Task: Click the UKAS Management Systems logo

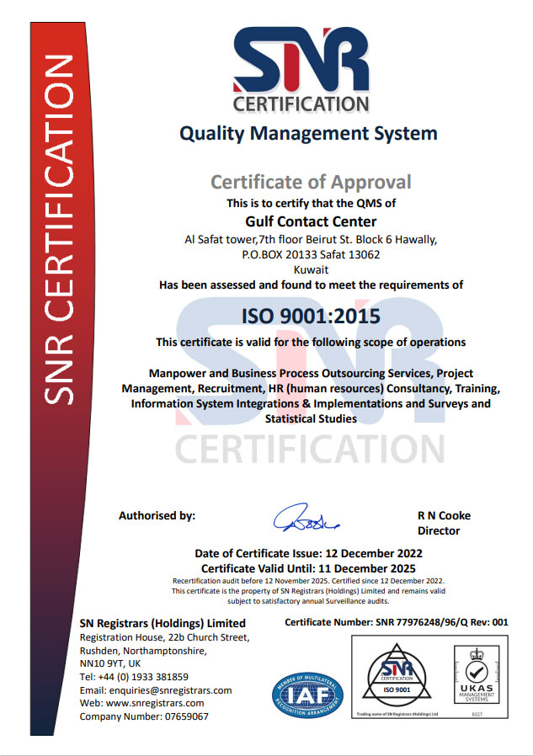Action: tap(477, 676)
